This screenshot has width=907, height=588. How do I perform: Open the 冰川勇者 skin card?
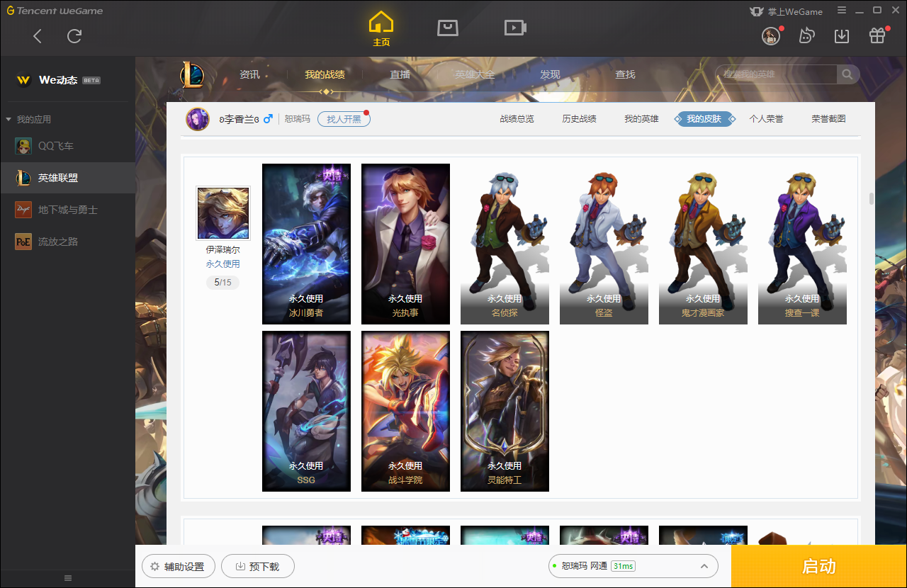point(306,244)
